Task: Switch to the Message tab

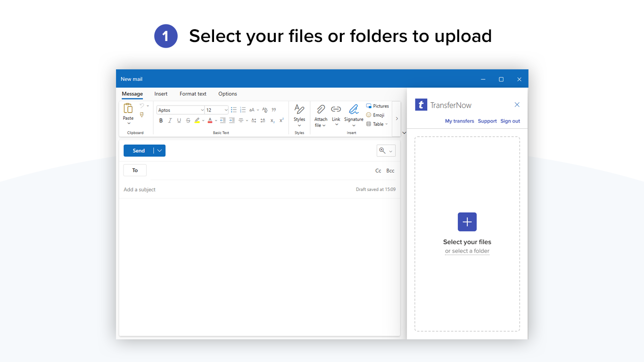Action: point(132,94)
